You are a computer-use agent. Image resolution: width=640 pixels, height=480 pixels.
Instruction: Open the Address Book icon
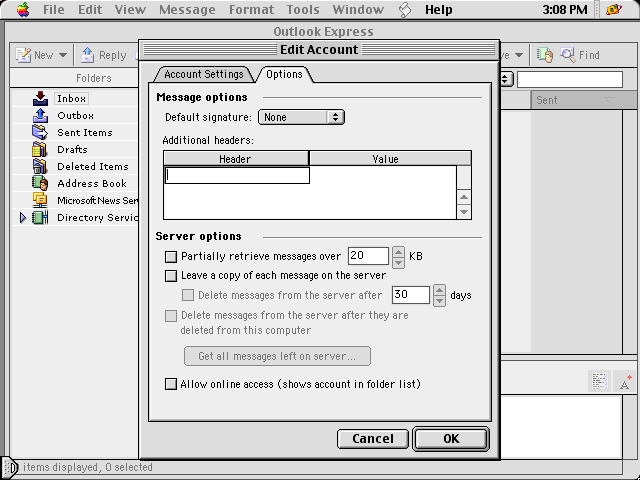tap(40, 183)
